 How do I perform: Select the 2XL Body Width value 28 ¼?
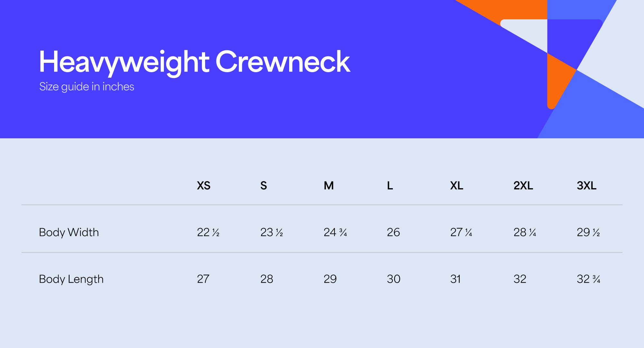[x=525, y=232]
